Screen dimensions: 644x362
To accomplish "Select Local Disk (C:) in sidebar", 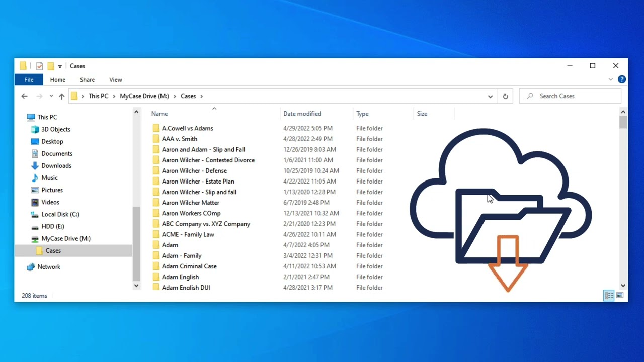I will 60,214.
